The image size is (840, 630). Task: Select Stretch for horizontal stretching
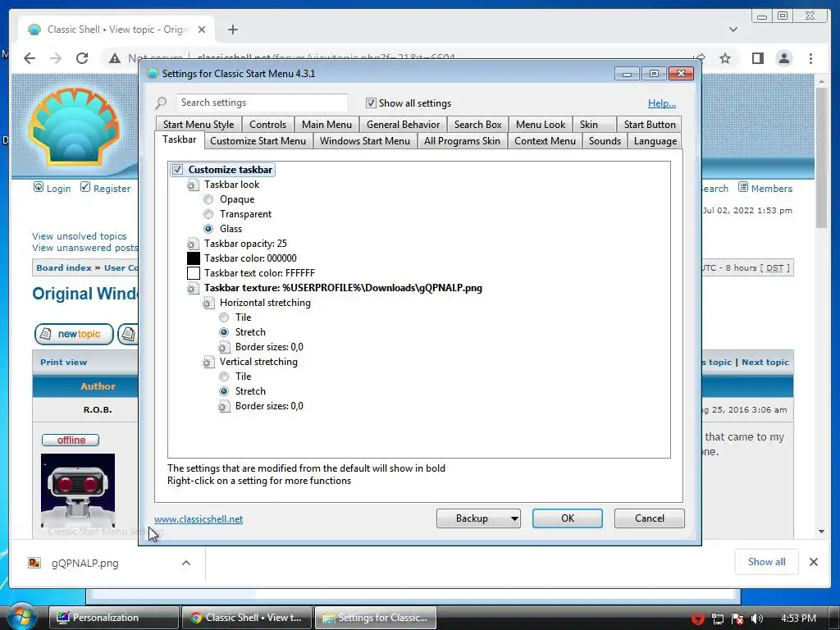[x=224, y=332]
